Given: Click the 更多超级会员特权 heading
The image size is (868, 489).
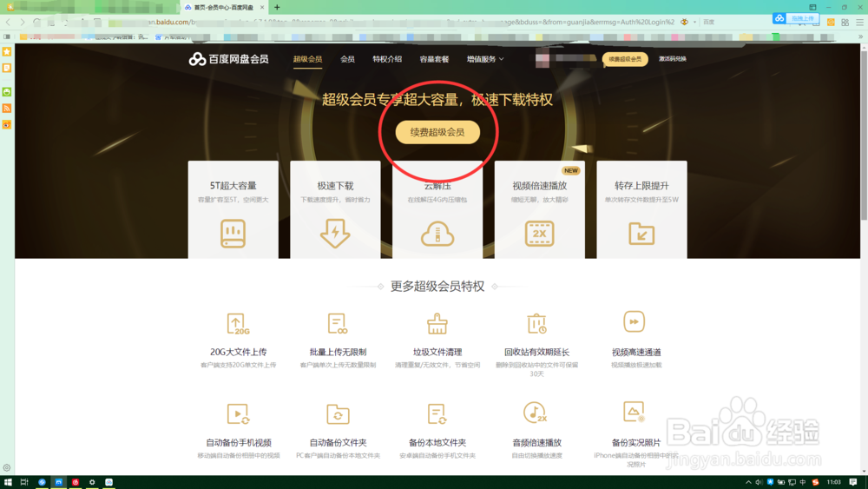Looking at the screenshot, I should pos(437,286).
